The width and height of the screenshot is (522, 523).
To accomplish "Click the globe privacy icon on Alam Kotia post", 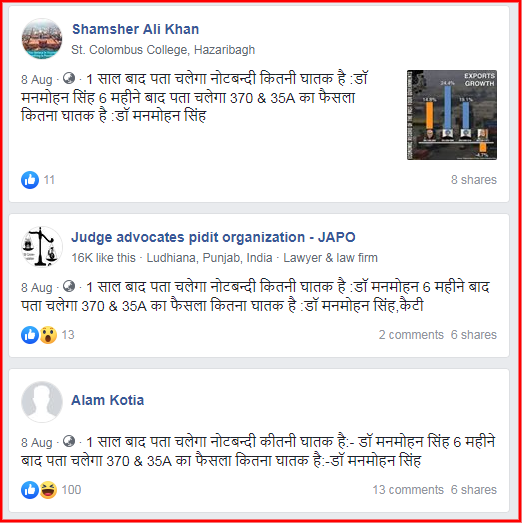I will pyautogui.click(x=69, y=441).
